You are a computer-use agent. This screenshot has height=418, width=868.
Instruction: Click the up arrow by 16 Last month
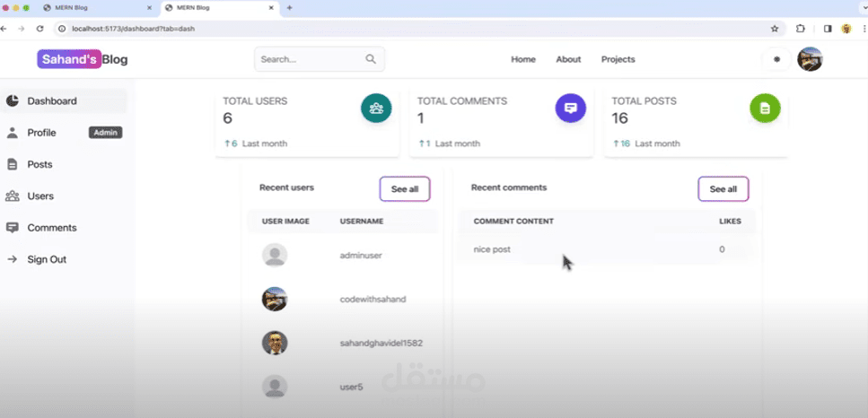[616, 144]
